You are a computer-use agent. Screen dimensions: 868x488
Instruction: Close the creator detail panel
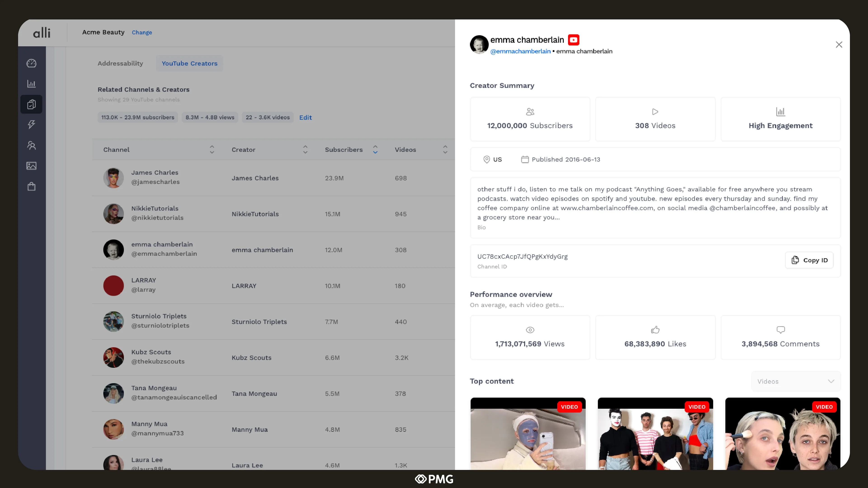click(x=839, y=45)
